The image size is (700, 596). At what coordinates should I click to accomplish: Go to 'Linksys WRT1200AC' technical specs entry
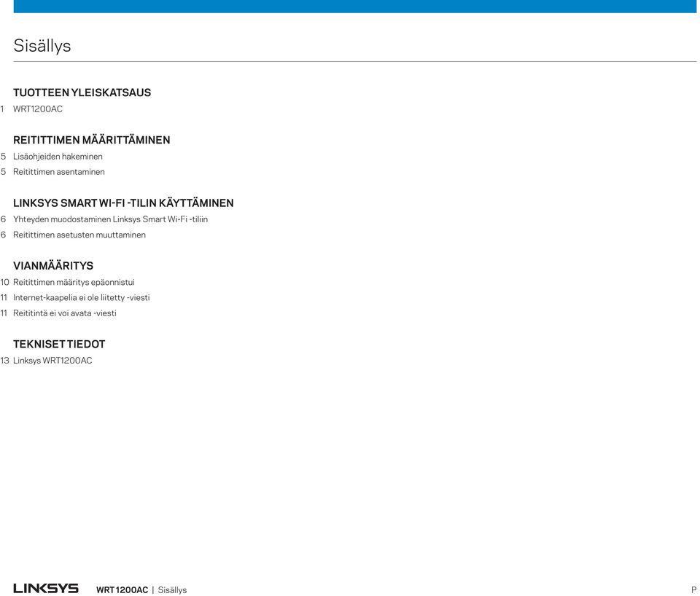coord(52,361)
